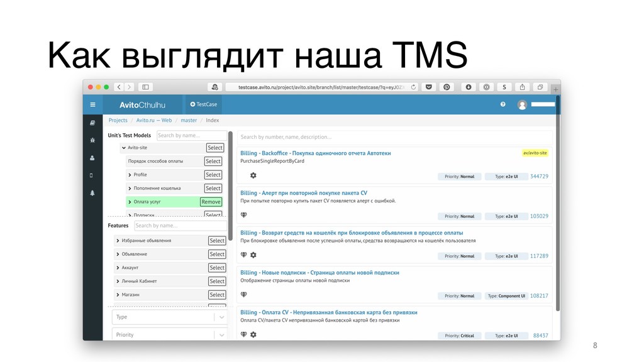Reload the page with the refresh icon
This screenshot has height=362, width=644.
coord(413,87)
